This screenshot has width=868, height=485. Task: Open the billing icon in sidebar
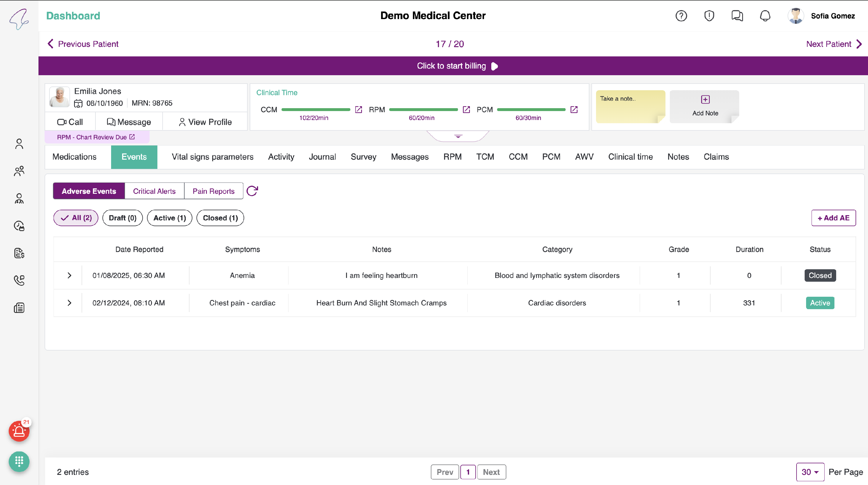[19, 253]
